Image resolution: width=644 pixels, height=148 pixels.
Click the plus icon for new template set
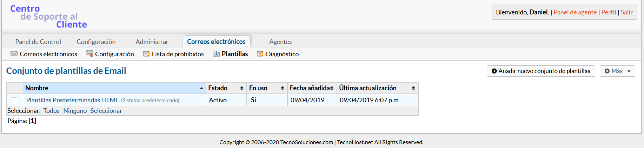pos(494,71)
